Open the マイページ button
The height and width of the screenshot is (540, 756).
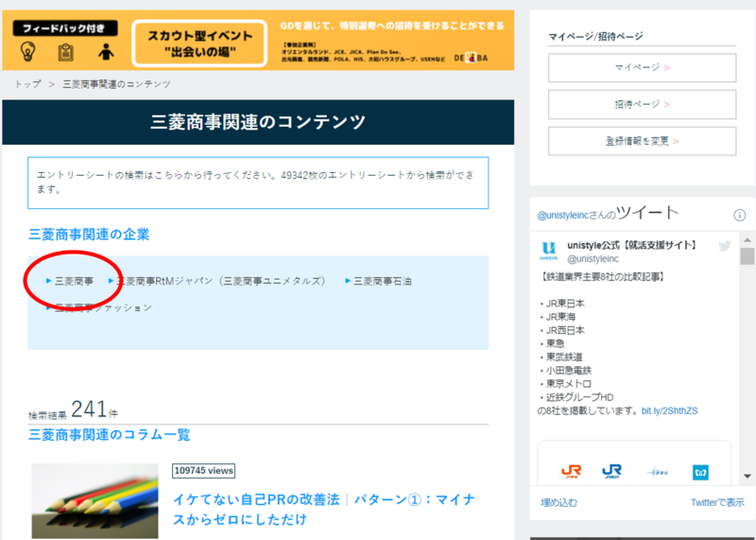click(x=642, y=68)
